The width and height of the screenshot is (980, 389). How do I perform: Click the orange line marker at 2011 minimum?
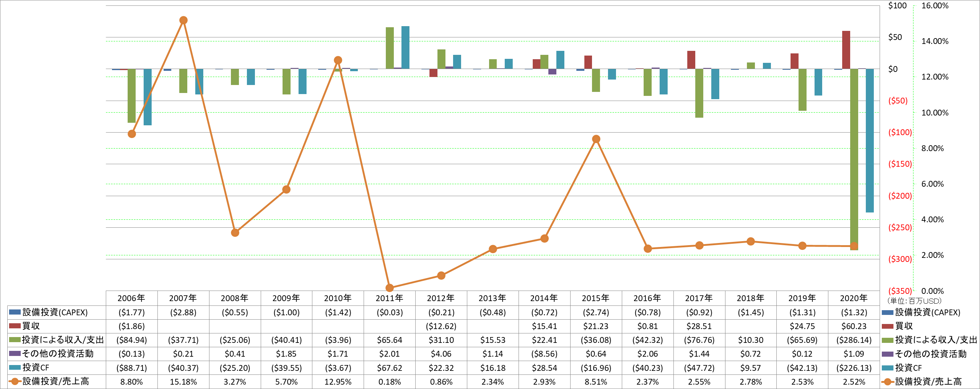(x=389, y=288)
